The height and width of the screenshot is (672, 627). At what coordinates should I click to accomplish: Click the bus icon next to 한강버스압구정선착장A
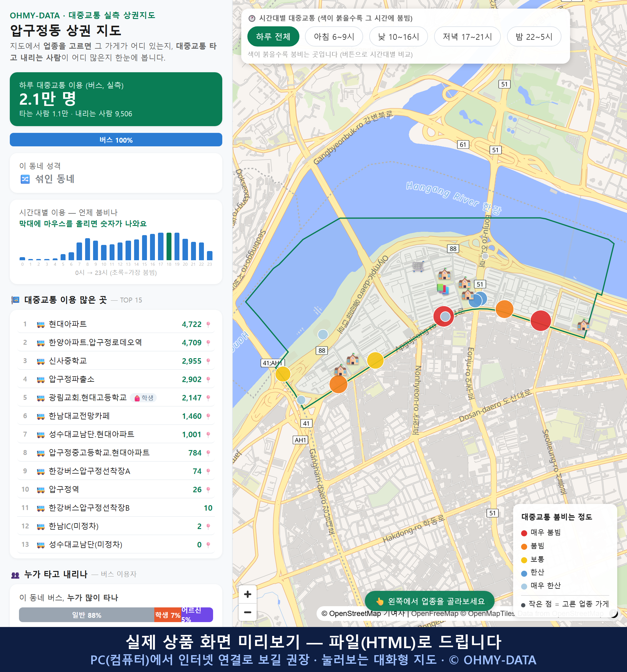pyautogui.click(x=40, y=471)
